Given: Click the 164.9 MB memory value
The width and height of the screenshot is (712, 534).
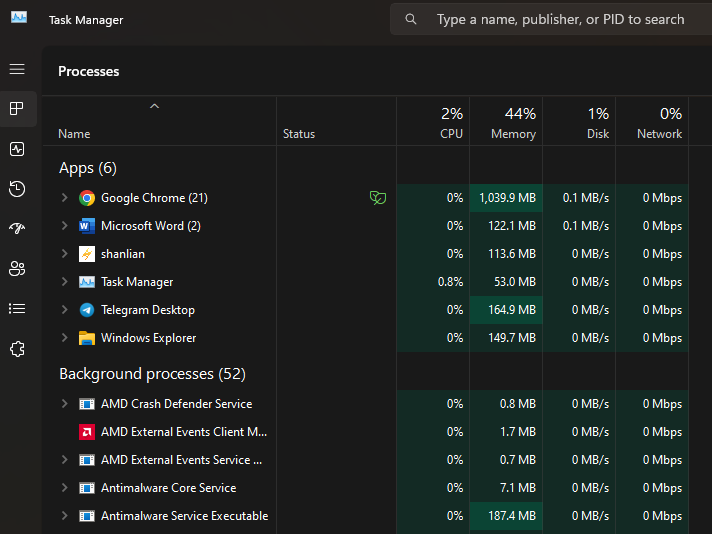Looking at the screenshot, I should tap(512, 310).
